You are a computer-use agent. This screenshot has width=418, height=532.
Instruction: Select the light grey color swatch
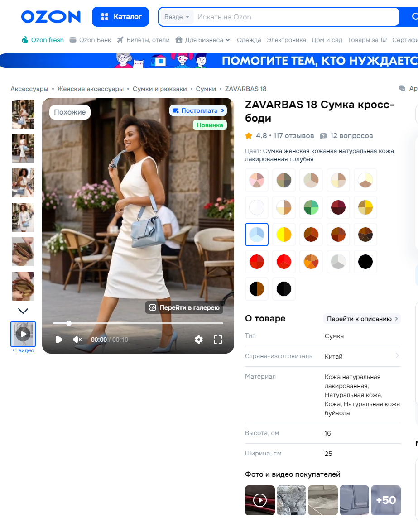coord(338,262)
